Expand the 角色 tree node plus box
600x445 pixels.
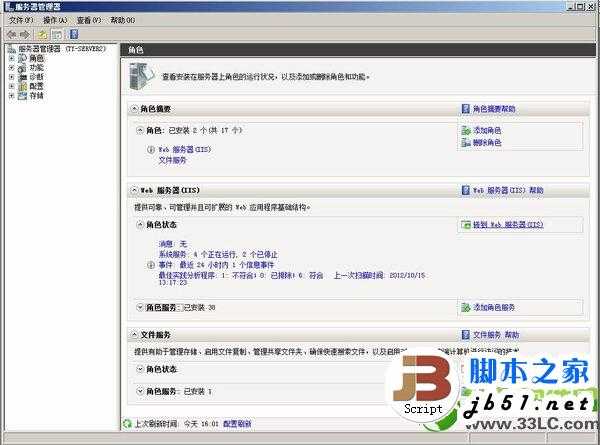pyautogui.click(x=11, y=59)
